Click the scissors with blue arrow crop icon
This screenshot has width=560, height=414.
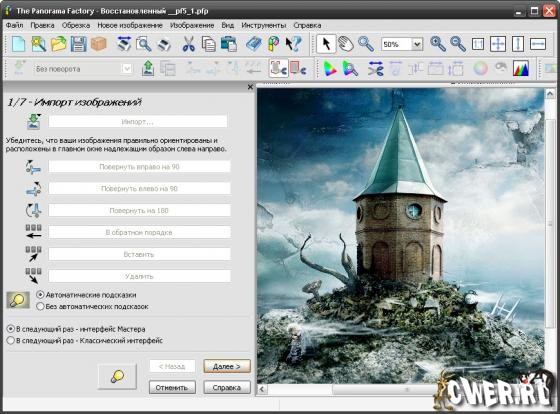click(x=375, y=68)
